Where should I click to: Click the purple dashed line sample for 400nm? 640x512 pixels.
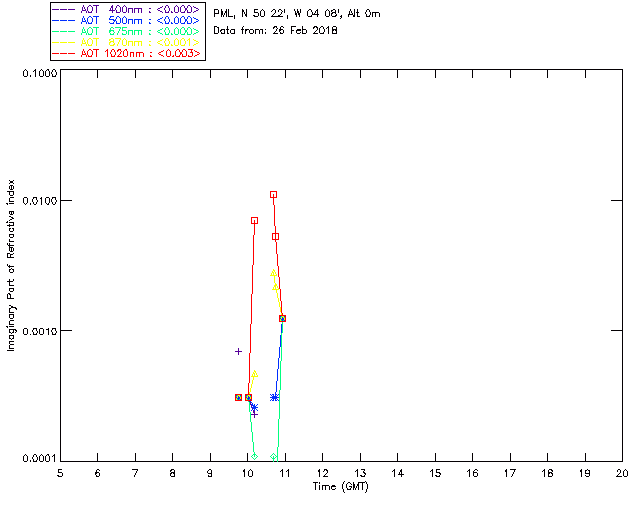64,9
